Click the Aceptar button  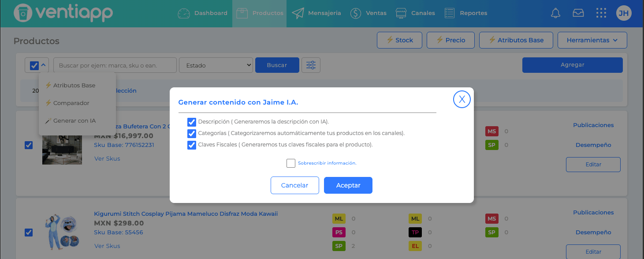[x=348, y=185]
